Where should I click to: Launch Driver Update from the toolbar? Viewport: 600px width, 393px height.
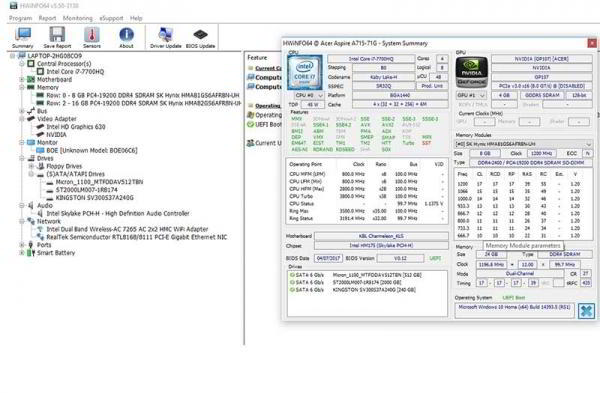(165, 38)
